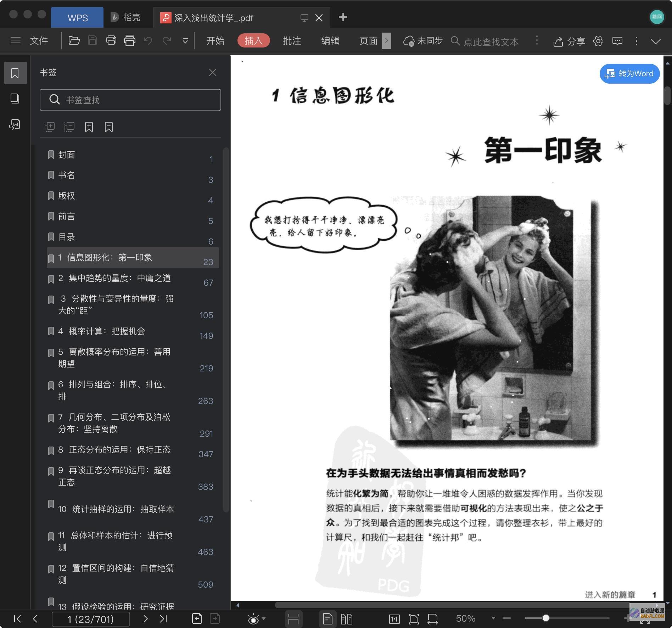Open the settings gear icon
The image size is (672, 628).
tap(598, 41)
